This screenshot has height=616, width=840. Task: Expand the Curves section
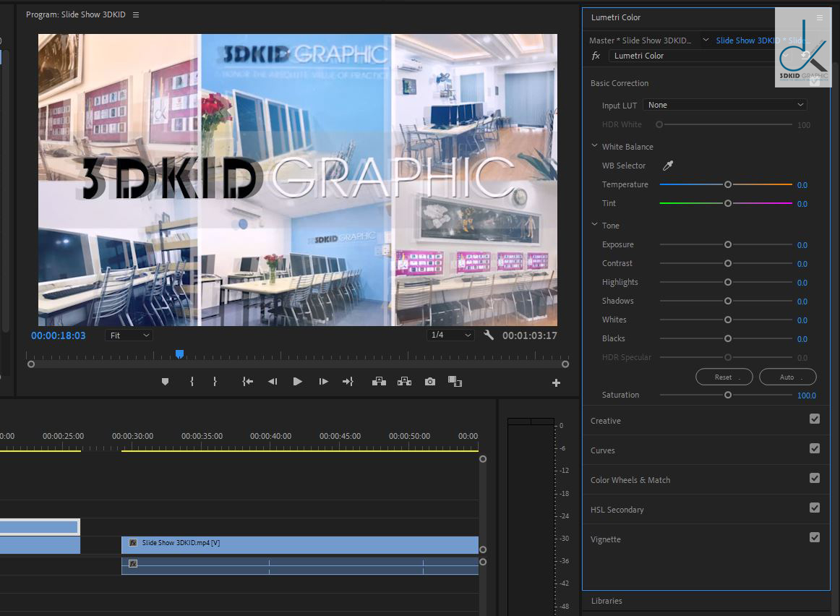tap(602, 450)
